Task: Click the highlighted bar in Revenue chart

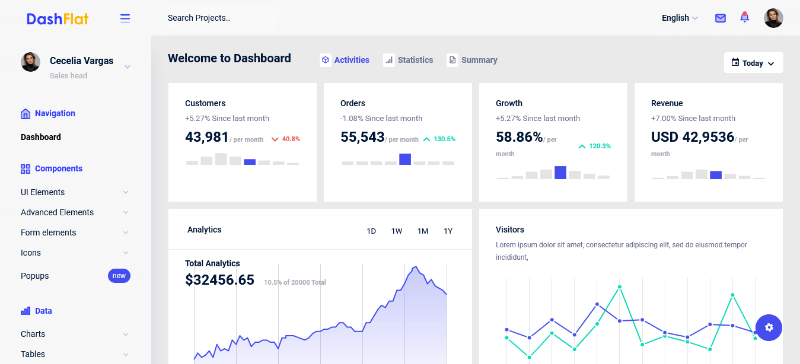Action: click(x=716, y=175)
